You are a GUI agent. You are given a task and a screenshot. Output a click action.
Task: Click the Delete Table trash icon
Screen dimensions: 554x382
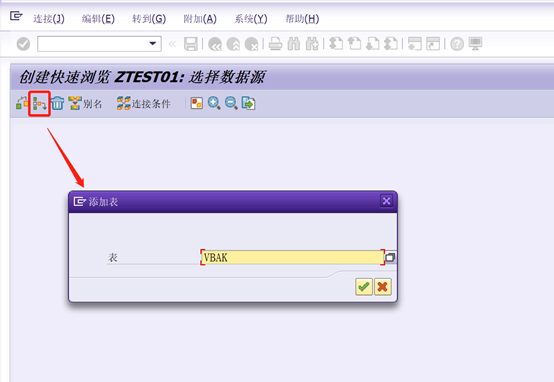57,104
